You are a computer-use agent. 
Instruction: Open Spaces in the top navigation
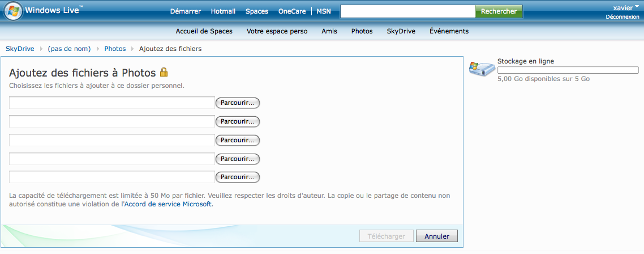pyautogui.click(x=257, y=11)
